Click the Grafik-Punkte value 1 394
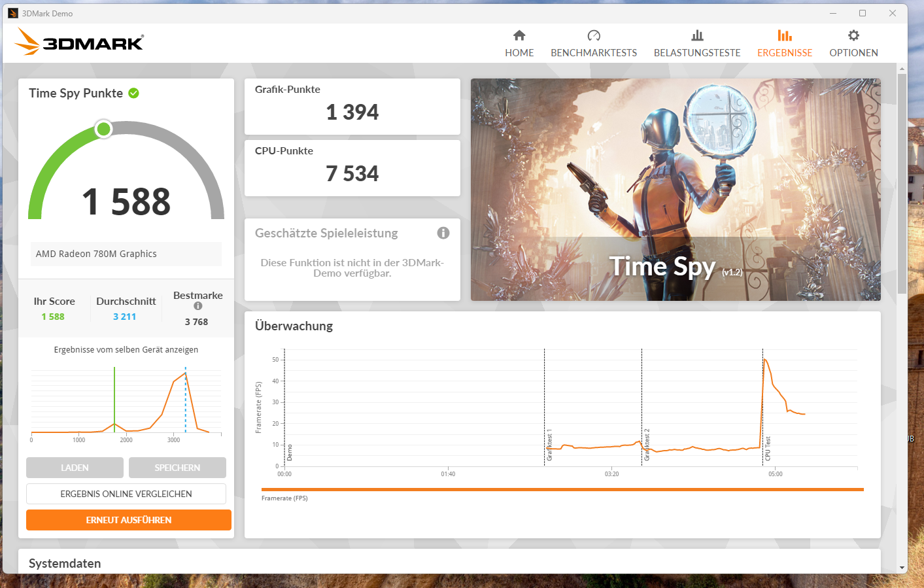The image size is (924, 588). [x=352, y=112]
